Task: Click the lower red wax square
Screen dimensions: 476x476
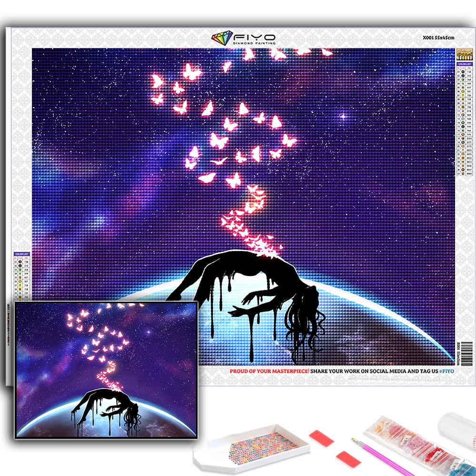Action: click(x=348, y=459)
